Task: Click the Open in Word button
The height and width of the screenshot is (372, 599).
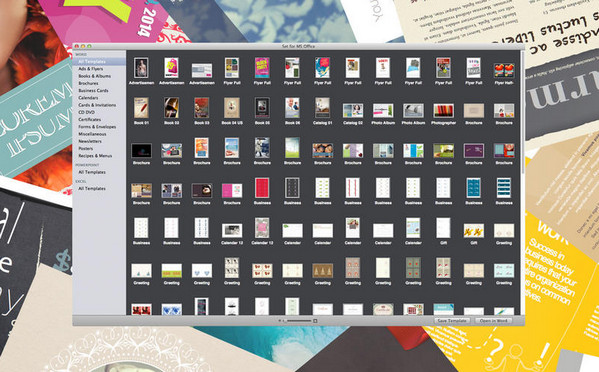Action: tap(493, 321)
